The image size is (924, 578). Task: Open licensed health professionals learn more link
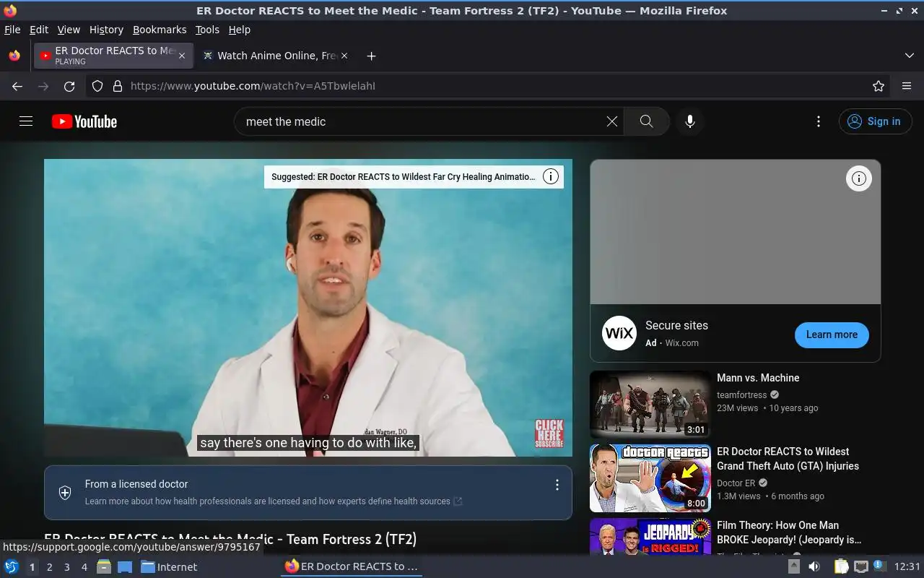pos(274,501)
